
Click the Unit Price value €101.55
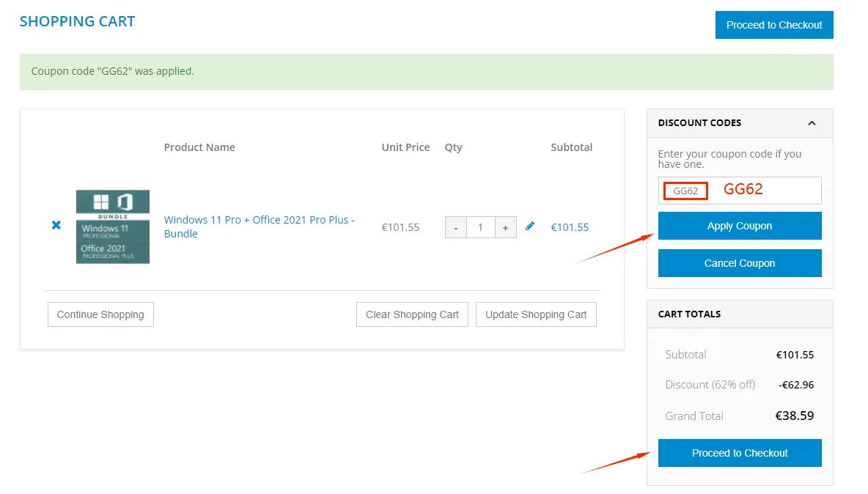tap(400, 227)
